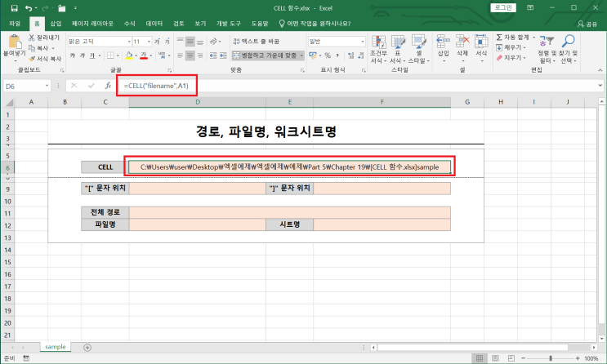
Task: Open the Merge and Center dropdown arrow
Action: click(301, 55)
